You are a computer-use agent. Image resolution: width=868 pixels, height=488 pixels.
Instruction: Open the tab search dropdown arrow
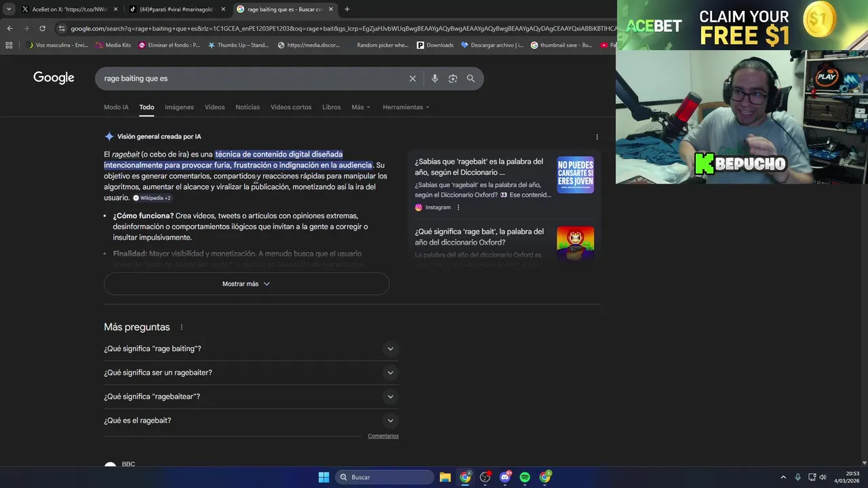(9, 9)
